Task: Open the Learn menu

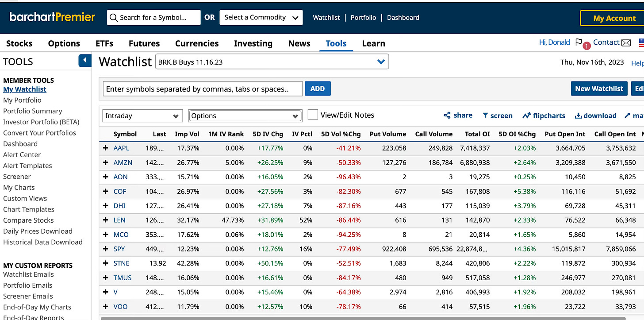Action: (373, 43)
